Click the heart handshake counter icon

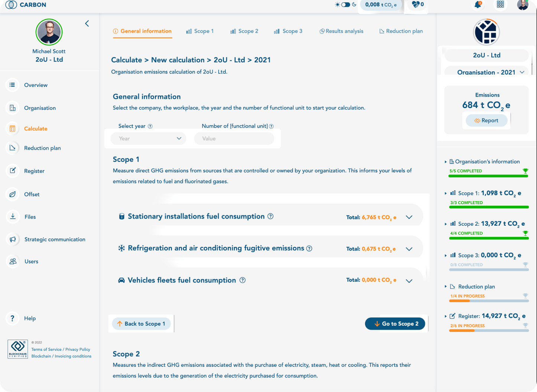coord(416,4)
